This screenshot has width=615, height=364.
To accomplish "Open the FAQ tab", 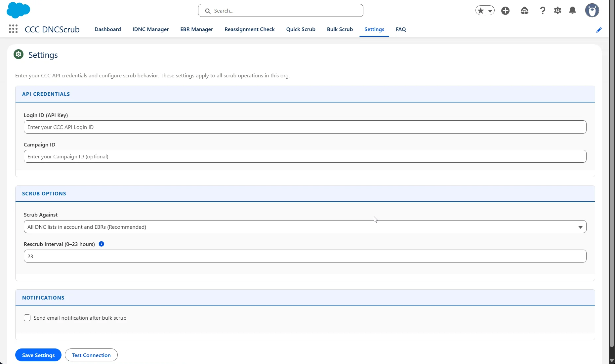I will (401, 29).
